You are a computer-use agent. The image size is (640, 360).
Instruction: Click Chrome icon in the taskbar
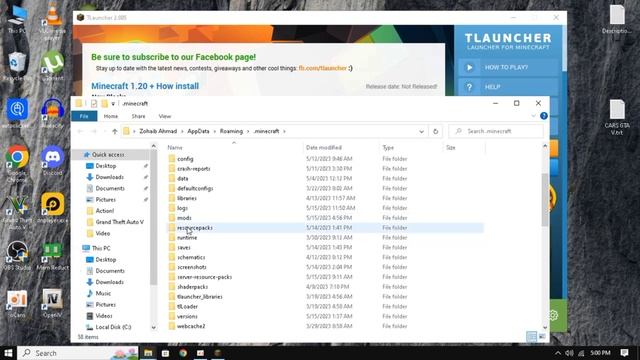(183, 353)
